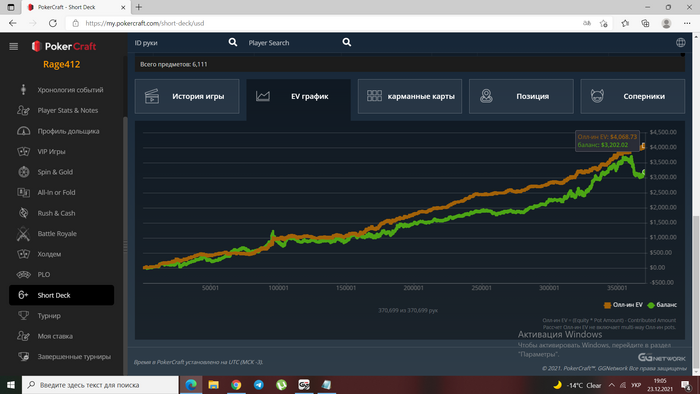The width and height of the screenshot is (700, 394).
Task: Open the Windows Start menu
Action: click(11, 385)
